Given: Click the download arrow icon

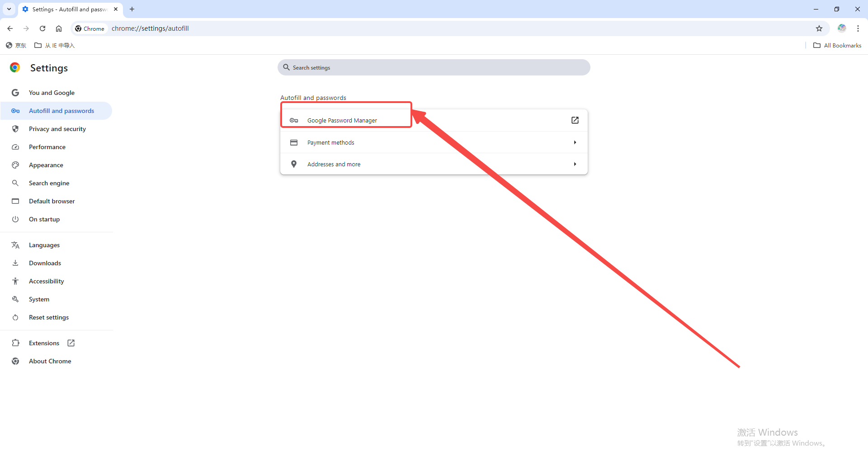Looking at the screenshot, I should [x=15, y=263].
